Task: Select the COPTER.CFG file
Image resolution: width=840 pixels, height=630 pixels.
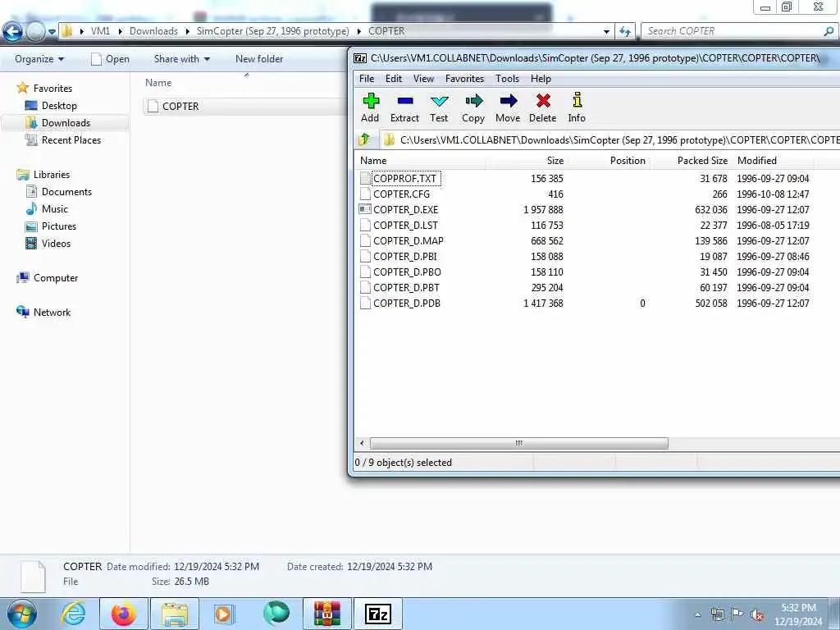Action: point(401,194)
